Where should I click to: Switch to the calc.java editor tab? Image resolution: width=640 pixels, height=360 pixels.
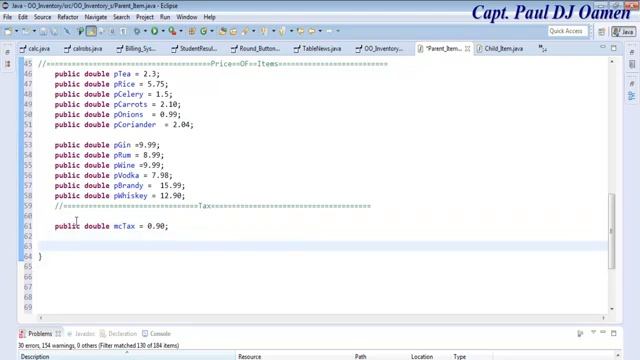coord(35,49)
